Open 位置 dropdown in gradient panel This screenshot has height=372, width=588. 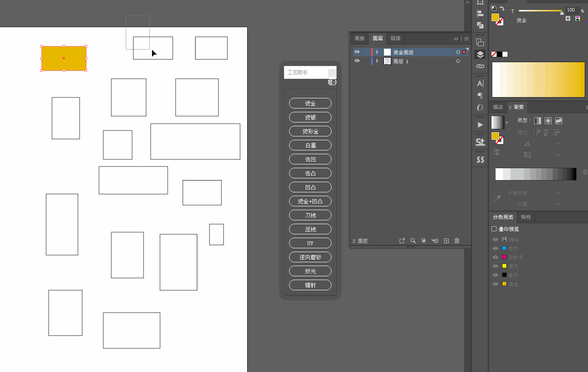(x=558, y=204)
